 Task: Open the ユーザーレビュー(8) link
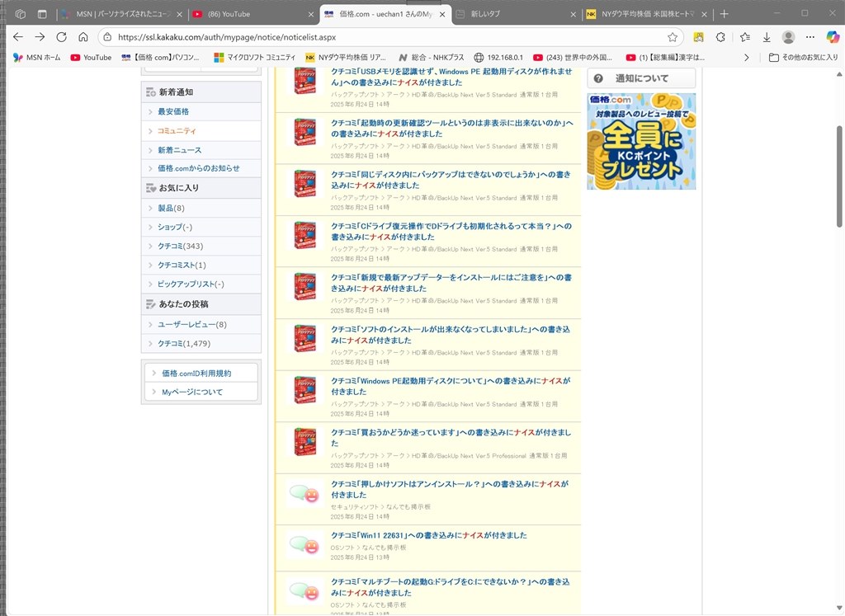coord(191,324)
